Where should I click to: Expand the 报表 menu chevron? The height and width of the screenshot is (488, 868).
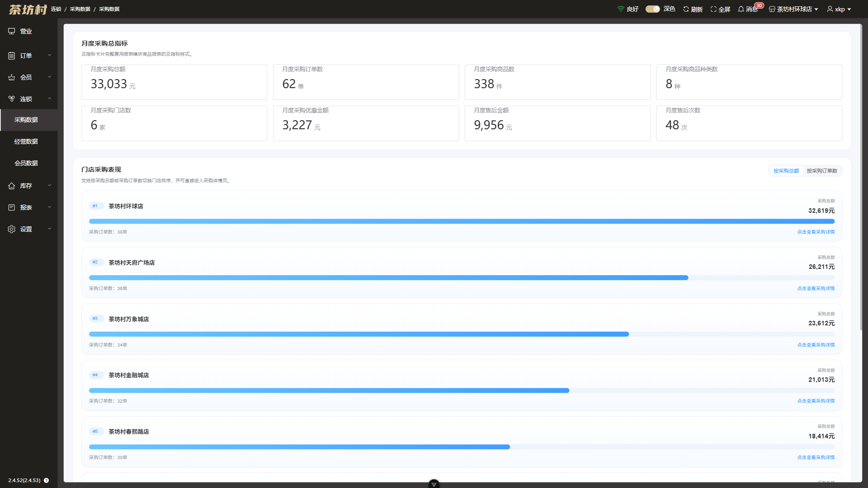coord(50,207)
